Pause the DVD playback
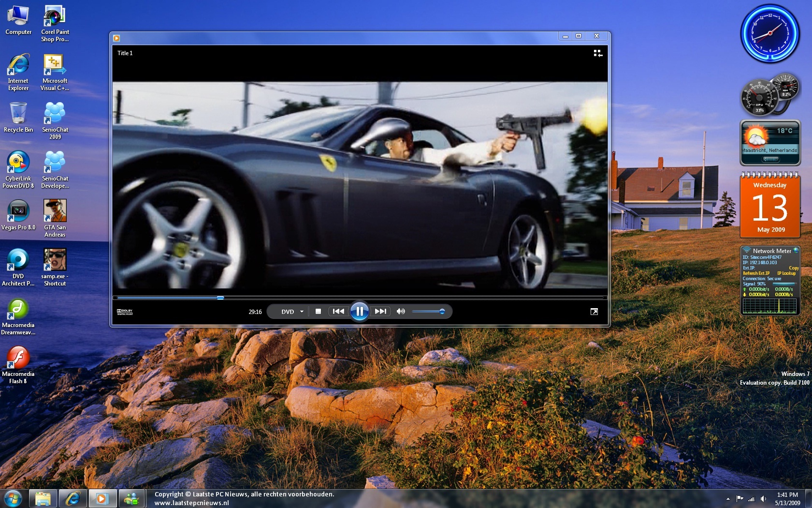Viewport: 812px width, 508px height. 359,312
